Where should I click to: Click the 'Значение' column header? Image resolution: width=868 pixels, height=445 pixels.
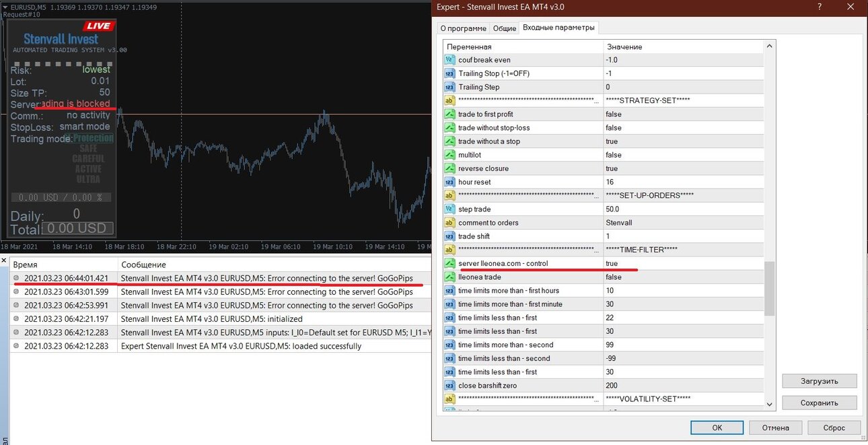coord(684,46)
